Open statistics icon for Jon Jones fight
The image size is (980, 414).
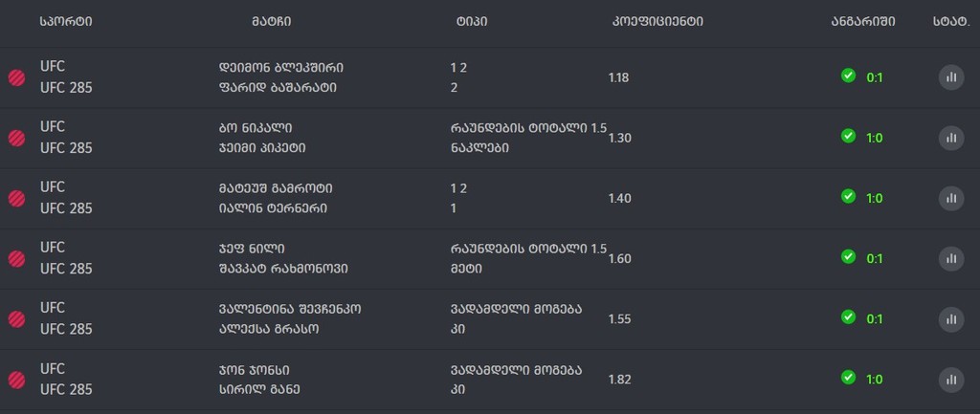[950, 379]
